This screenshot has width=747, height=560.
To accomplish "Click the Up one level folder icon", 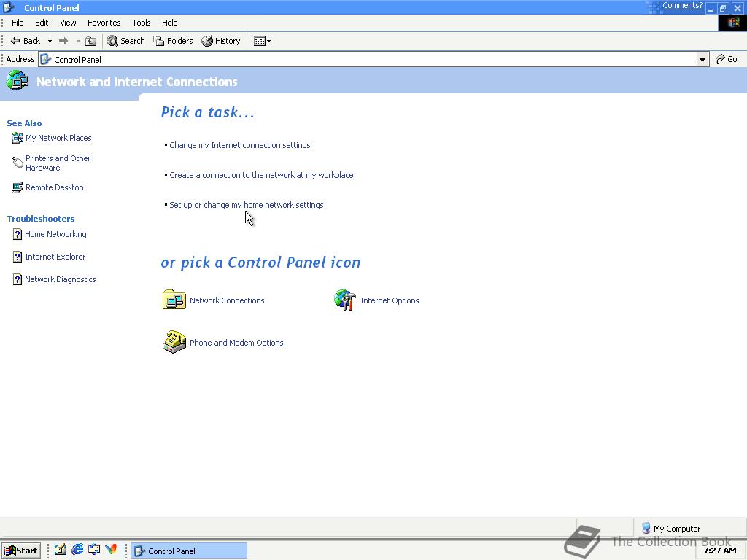I will 90,41.
